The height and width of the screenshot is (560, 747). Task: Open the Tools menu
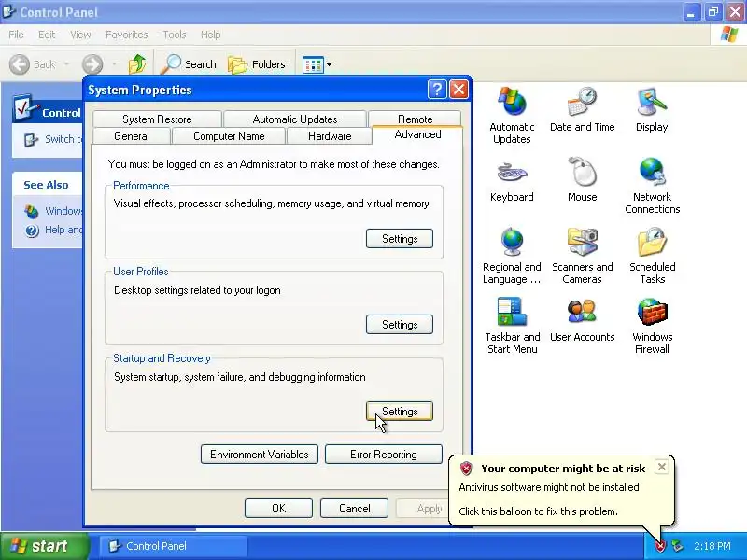(174, 35)
